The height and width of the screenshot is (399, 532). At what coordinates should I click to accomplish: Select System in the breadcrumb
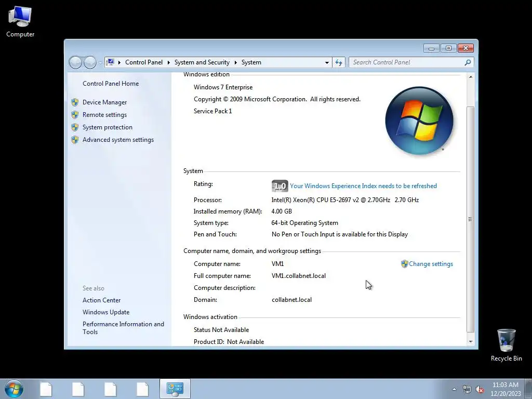(251, 62)
